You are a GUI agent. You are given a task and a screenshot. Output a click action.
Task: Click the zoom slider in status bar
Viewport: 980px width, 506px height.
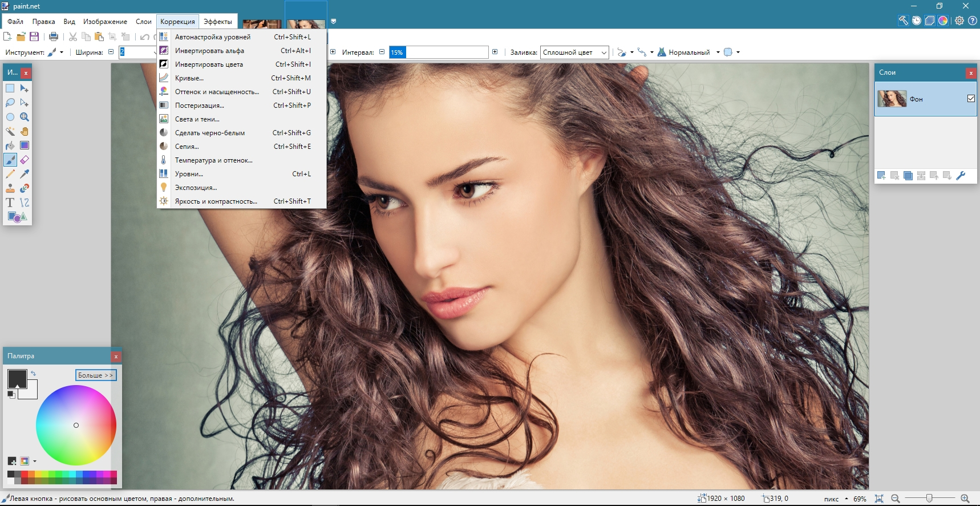coord(929,499)
